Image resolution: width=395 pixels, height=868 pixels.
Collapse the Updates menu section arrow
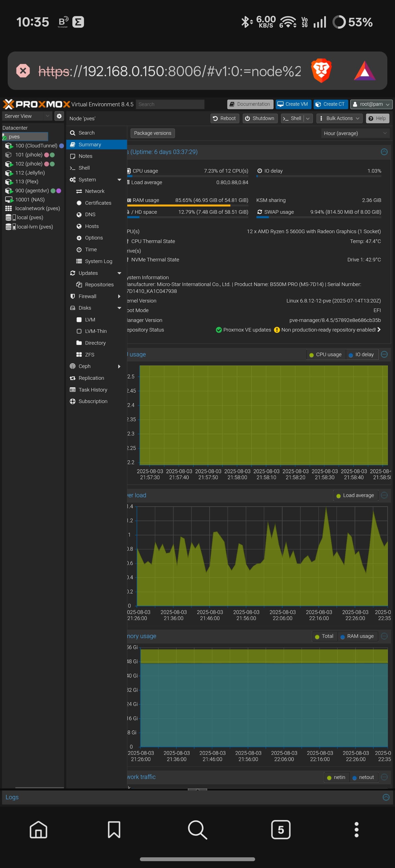(119, 273)
